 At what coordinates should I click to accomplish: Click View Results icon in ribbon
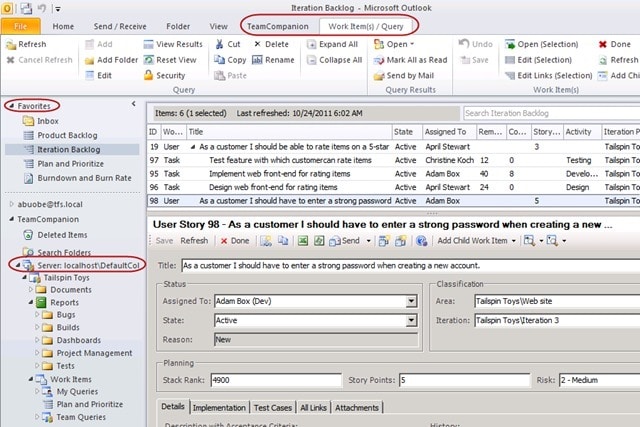(149, 44)
